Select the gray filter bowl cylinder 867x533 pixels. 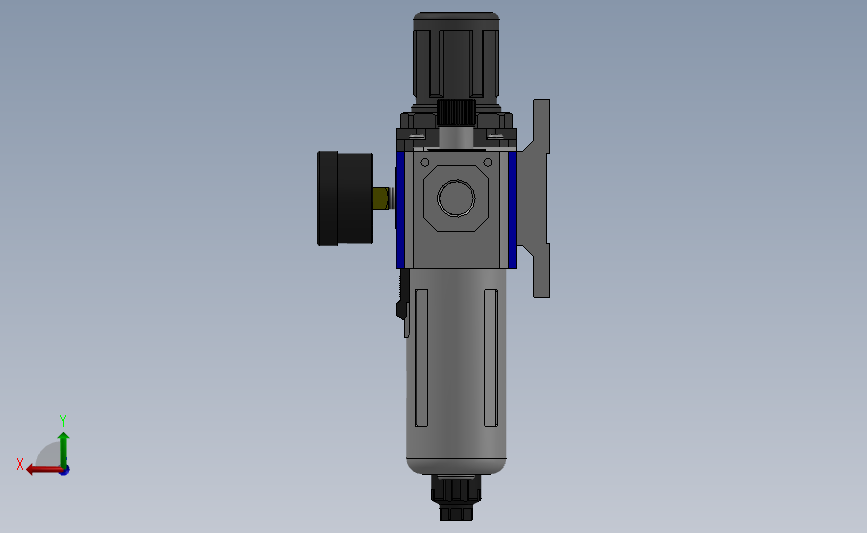pyautogui.click(x=456, y=372)
